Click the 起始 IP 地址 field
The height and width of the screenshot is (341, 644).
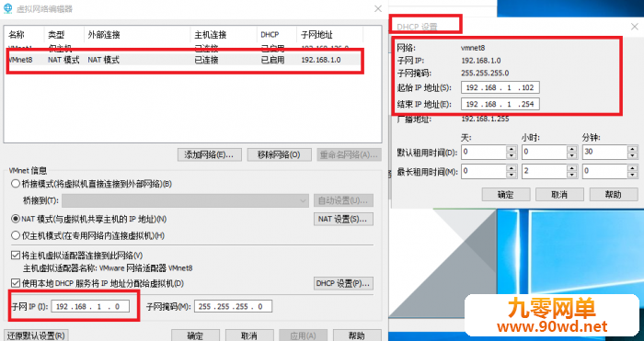point(500,87)
